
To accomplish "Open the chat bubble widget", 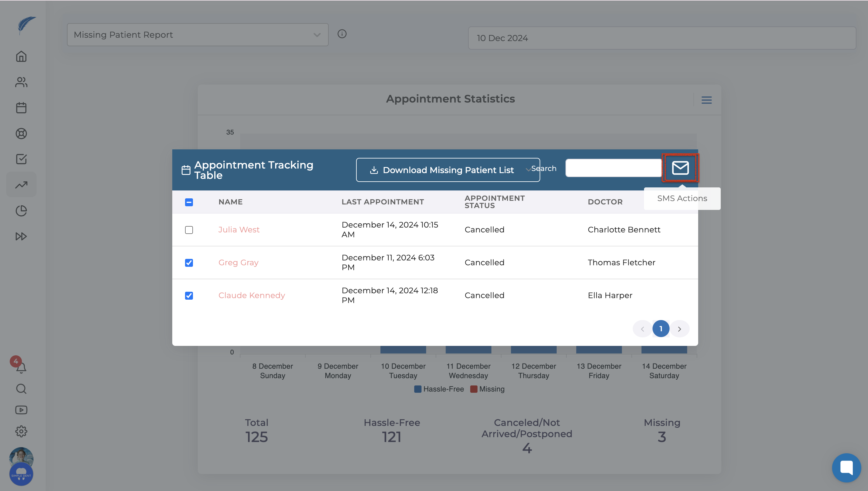I will pyautogui.click(x=846, y=467).
